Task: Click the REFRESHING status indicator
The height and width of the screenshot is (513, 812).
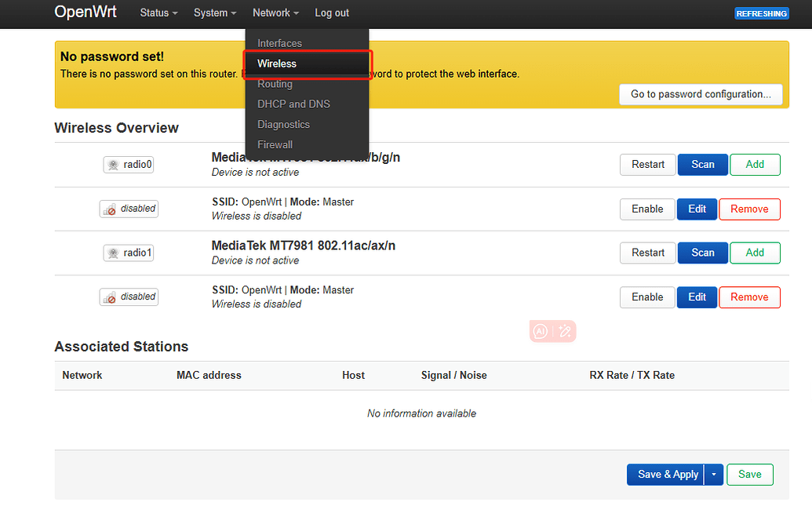Action: tap(761, 13)
